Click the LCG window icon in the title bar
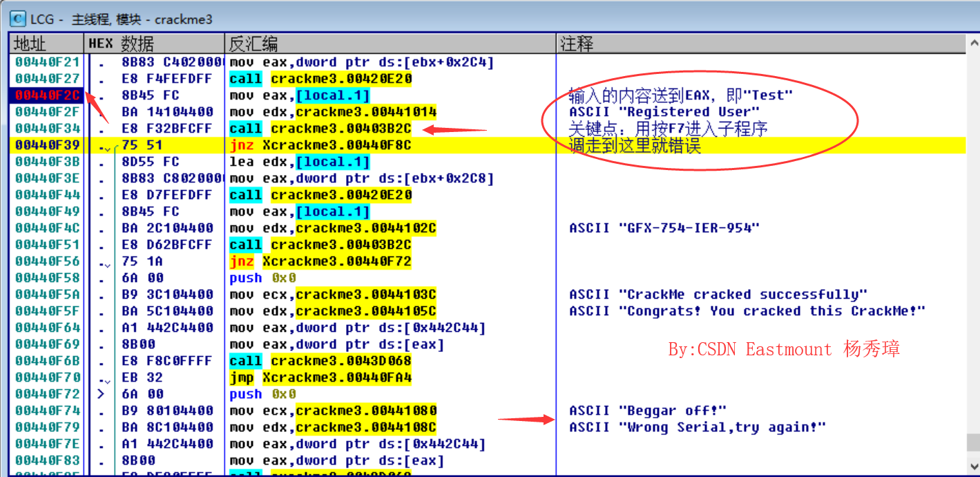This screenshot has width=980, height=477. pos(17,19)
